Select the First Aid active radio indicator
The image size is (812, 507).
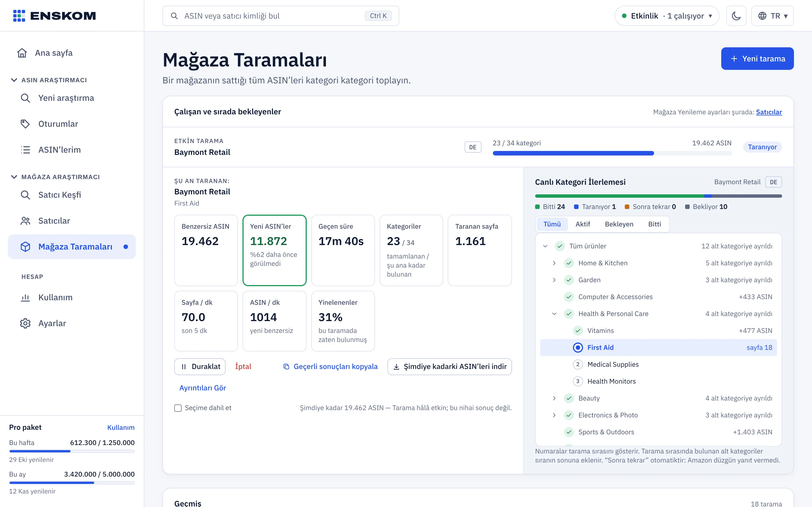tap(578, 348)
